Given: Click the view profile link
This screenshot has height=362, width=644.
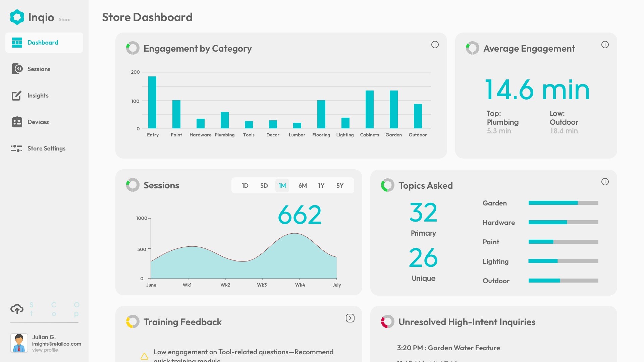Looking at the screenshot, I should (x=45, y=350).
